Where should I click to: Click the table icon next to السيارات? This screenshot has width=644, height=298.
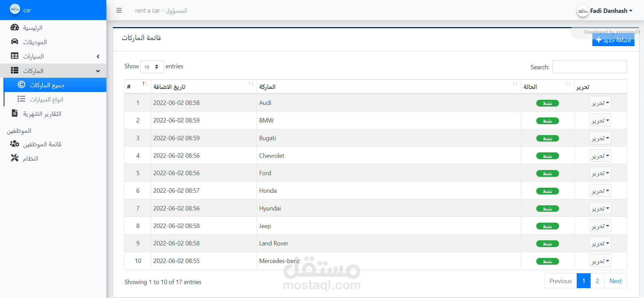[15, 56]
